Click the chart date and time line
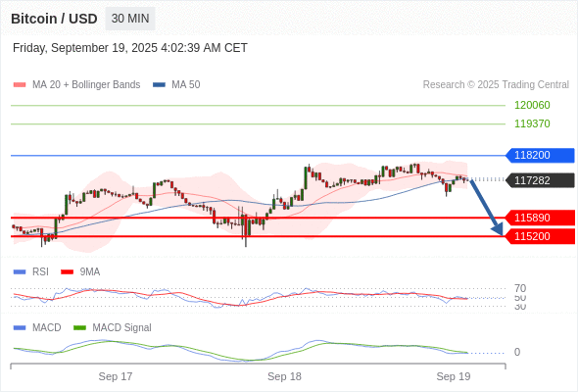Image resolution: width=578 pixels, height=392 pixels. coord(130,48)
